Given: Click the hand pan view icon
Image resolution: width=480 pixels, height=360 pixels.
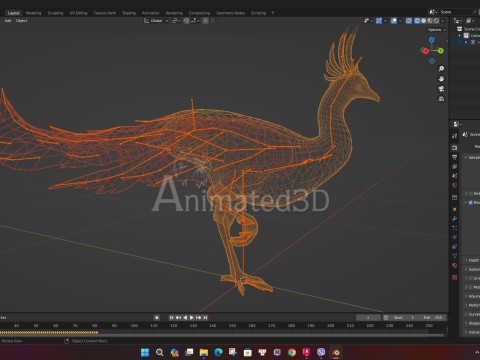Looking at the screenshot, I should [441, 79].
